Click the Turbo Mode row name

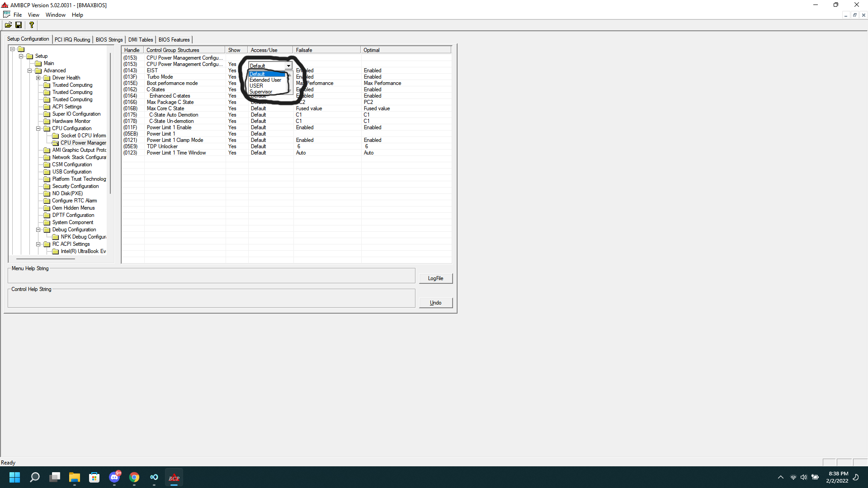[160, 77]
